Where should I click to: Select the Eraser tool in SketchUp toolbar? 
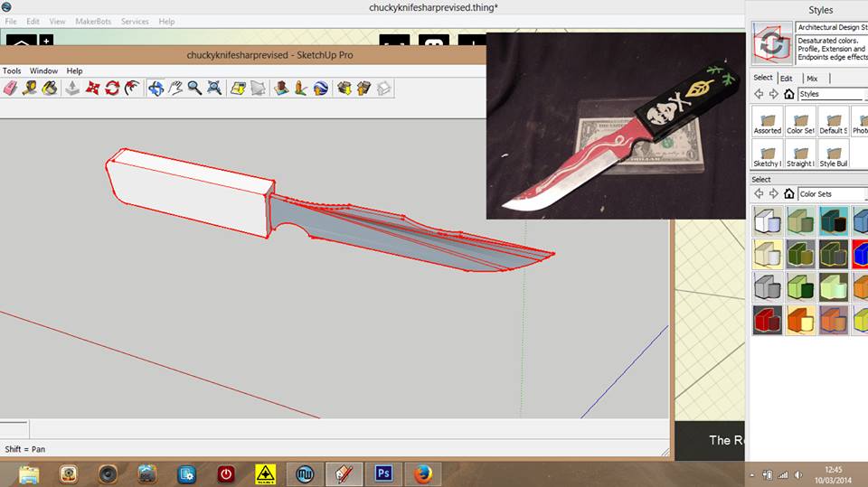(11, 88)
